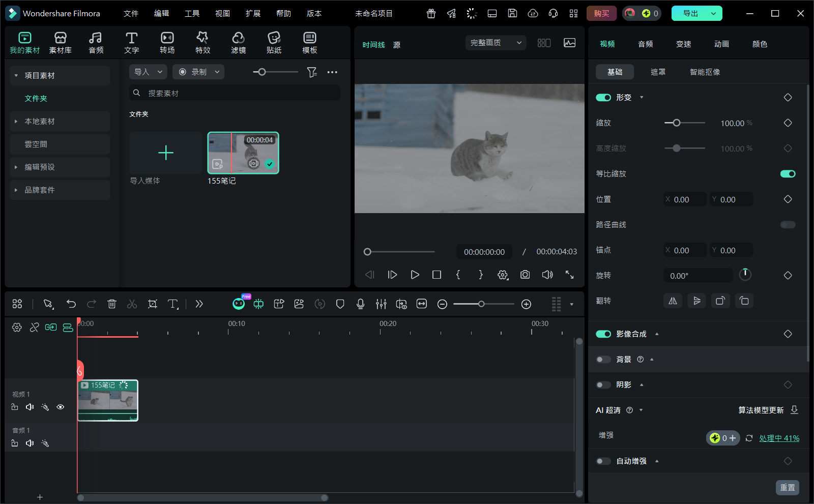Switch to the 颜色 color tab
814x504 pixels.
click(760, 44)
